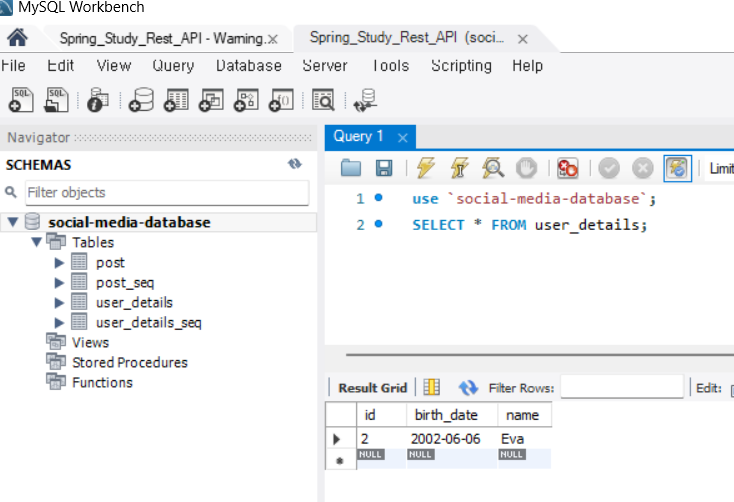Screen dimensions: 734x502
Task: Run EXPLAIN on current statement
Action: click(493, 168)
